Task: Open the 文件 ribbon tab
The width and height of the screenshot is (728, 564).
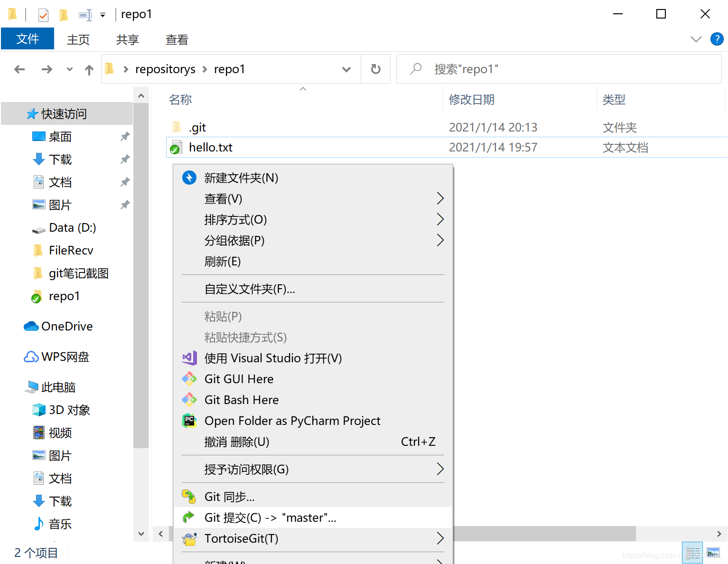Action: (28, 39)
